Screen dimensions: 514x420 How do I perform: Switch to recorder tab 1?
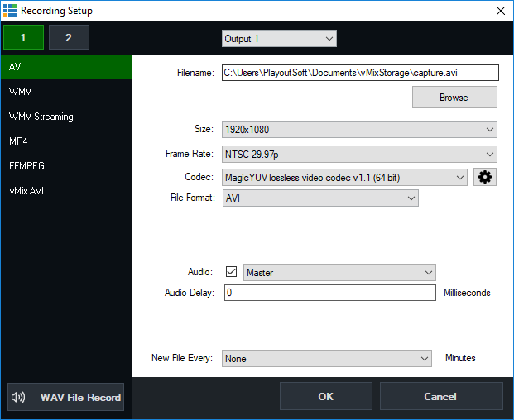click(23, 37)
